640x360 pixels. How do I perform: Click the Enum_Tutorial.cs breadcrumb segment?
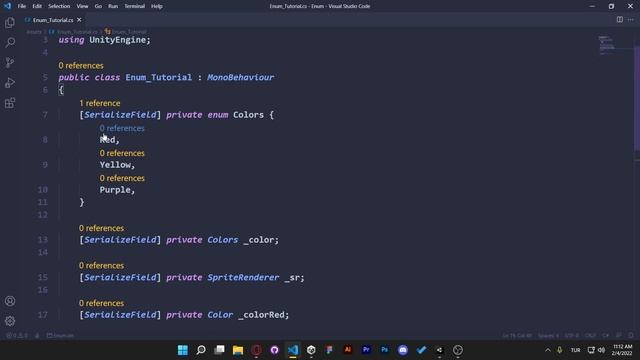click(77, 31)
